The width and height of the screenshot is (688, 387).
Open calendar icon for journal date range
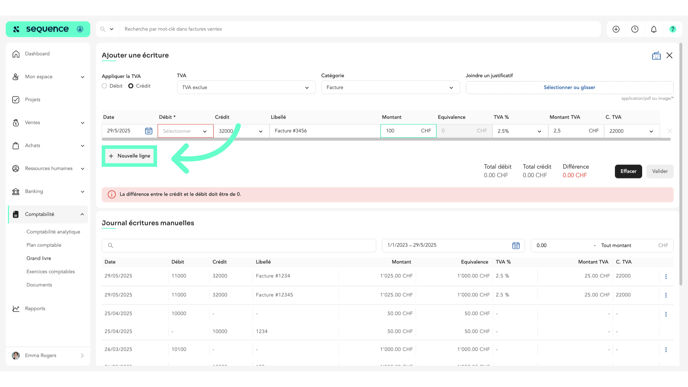click(516, 245)
